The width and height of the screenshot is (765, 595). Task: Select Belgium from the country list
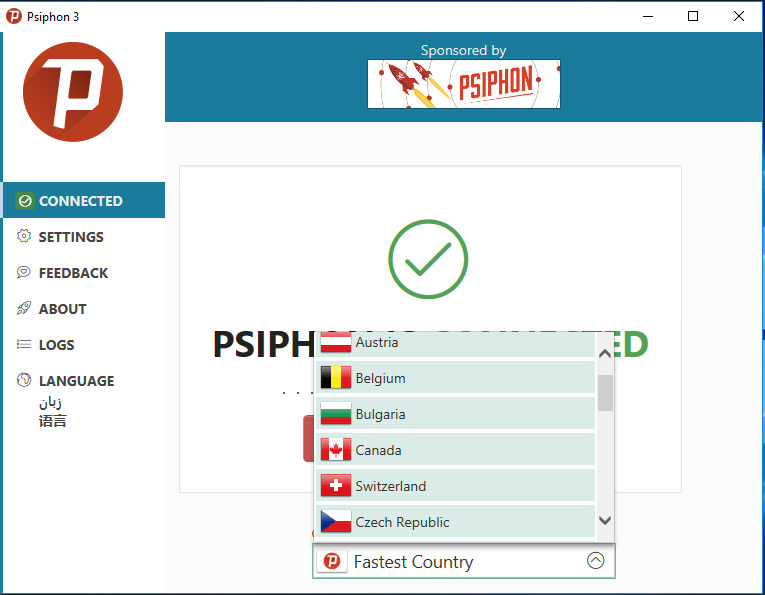click(x=455, y=377)
